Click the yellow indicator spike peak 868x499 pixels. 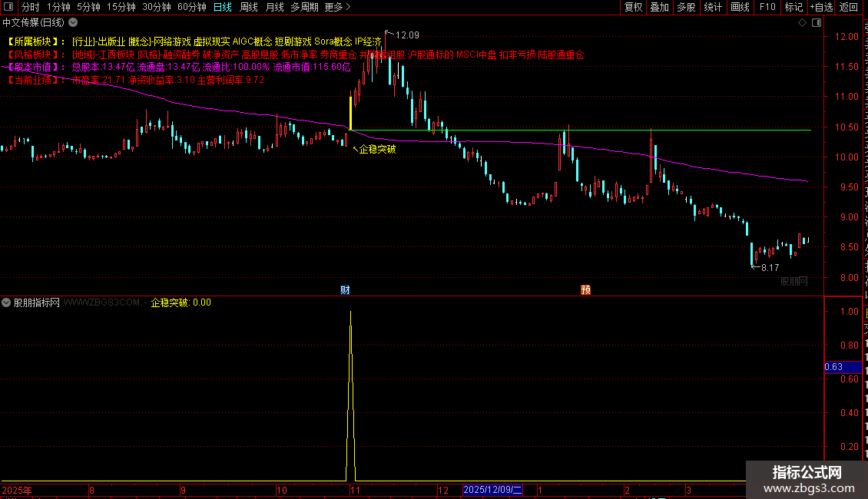tap(350, 313)
